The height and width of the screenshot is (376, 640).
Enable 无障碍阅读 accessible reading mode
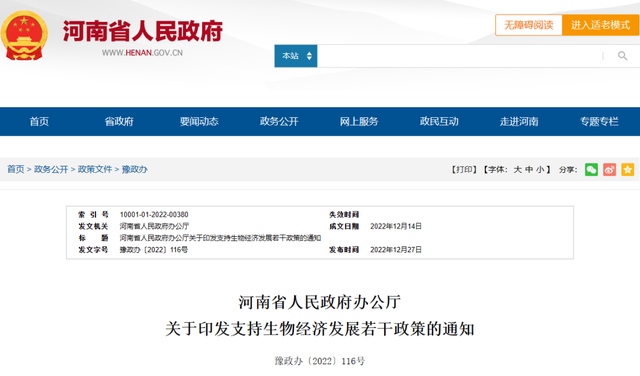click(529, 25)
